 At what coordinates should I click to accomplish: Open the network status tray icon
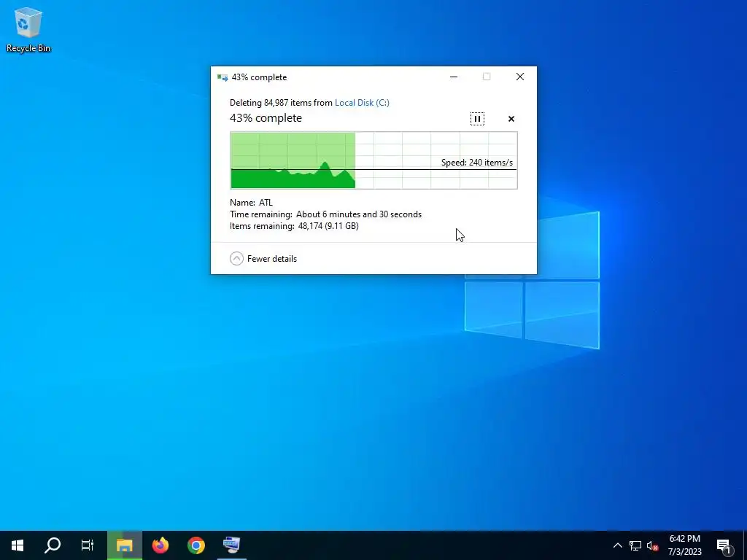coord(635,545)
